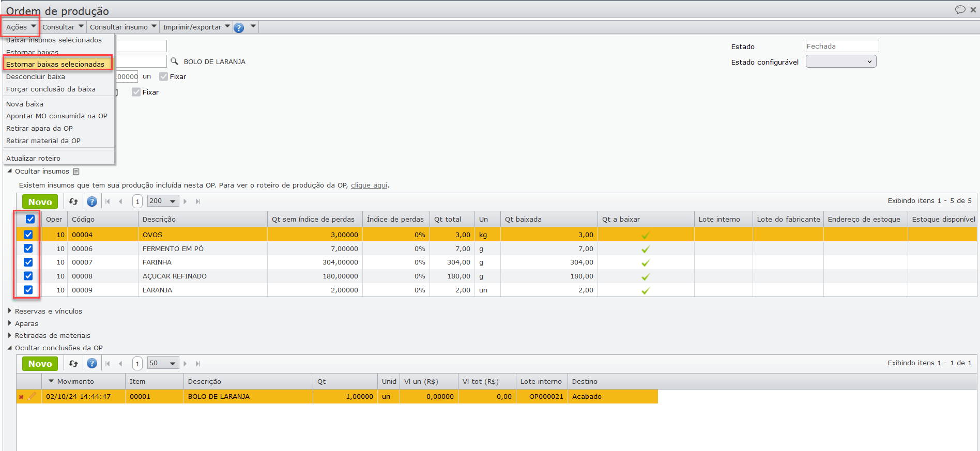This screenshot has width=980, height=451.
Task: Click the green check mark in FERMENTO EM PÓ row
Action: click(x=646, y=249)
